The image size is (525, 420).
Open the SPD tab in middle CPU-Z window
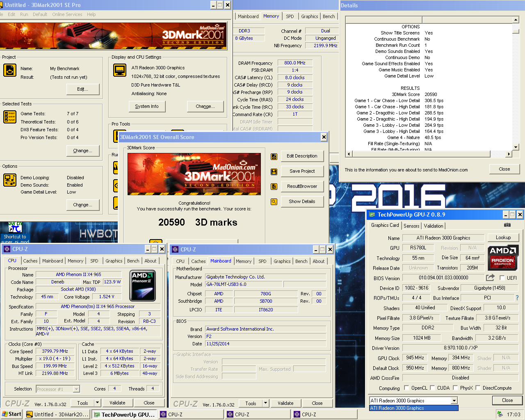click(262, 261)
